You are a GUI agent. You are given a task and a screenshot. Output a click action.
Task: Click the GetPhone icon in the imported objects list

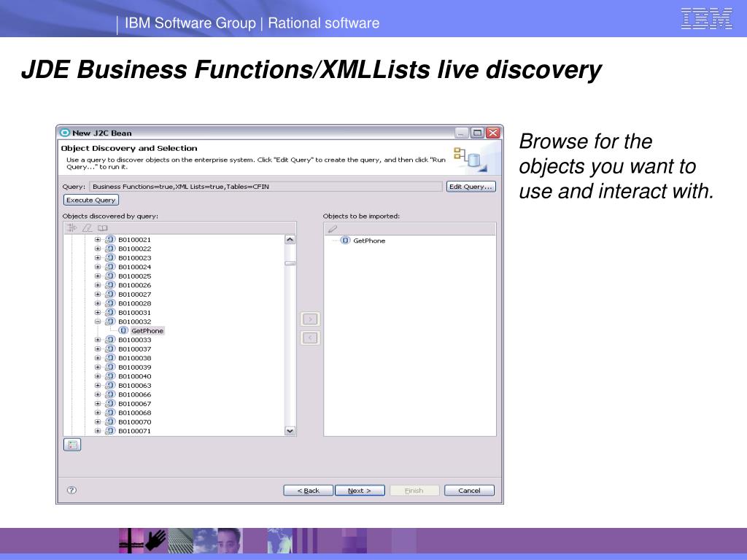(345, 241)
